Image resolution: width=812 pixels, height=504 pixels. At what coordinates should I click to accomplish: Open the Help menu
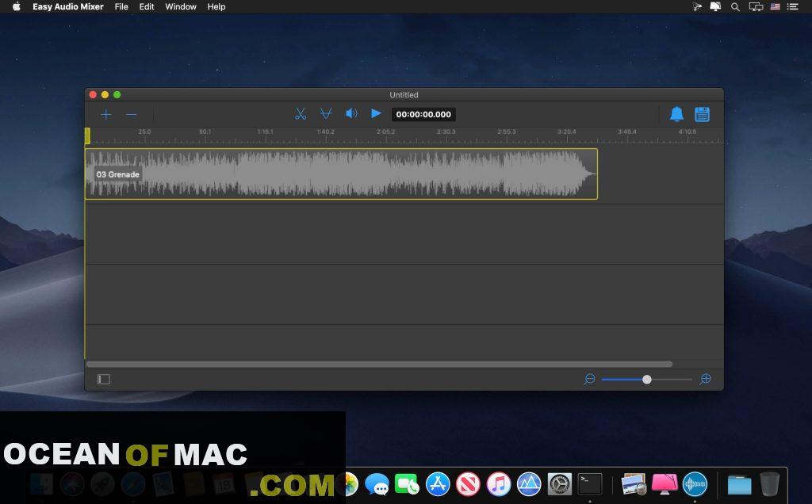(216, 6)
